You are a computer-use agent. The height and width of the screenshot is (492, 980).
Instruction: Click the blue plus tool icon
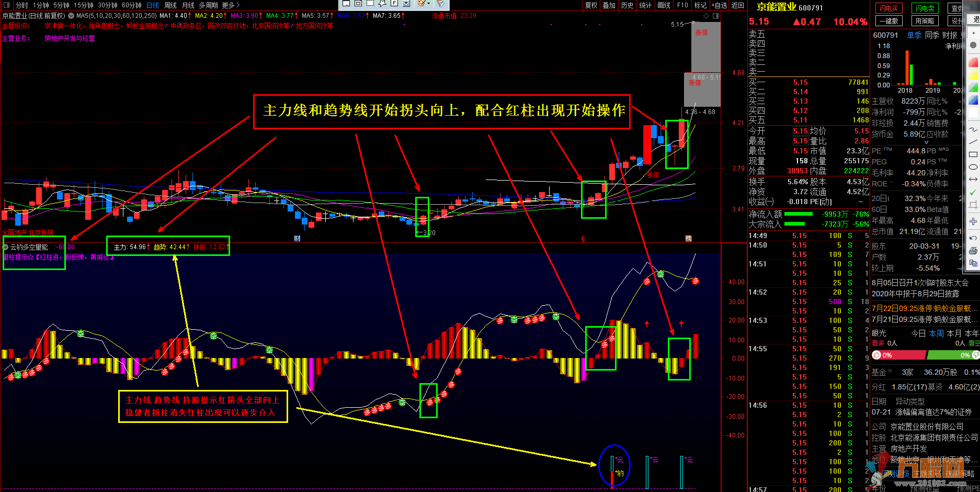pyautogui.click(x=973, y=221)
